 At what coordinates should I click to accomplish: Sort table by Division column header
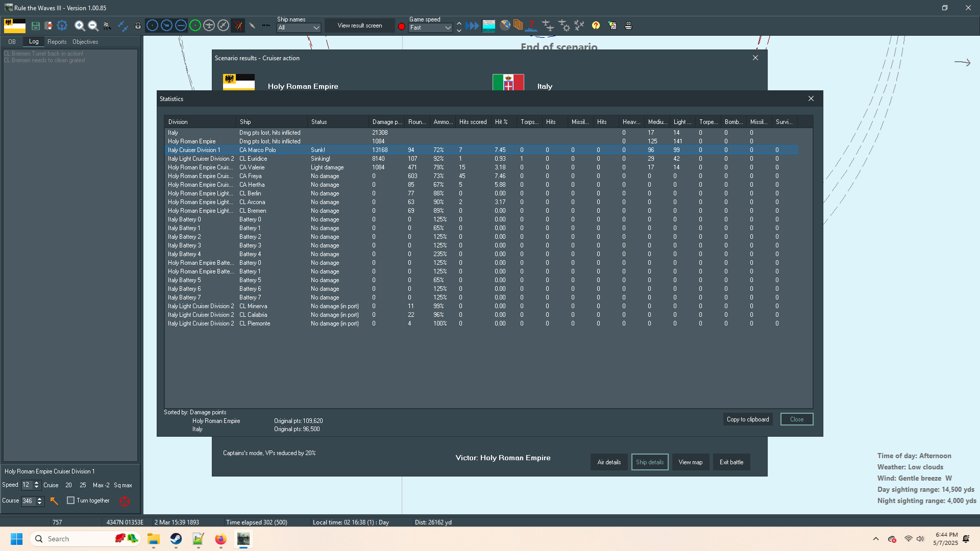[x=201, y=122]
